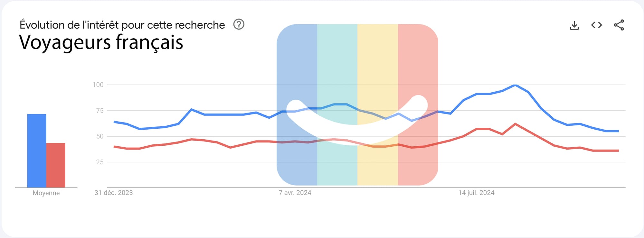
Task: Click the 31 déc. 2023 date label
Action: (x=113, y=193)
